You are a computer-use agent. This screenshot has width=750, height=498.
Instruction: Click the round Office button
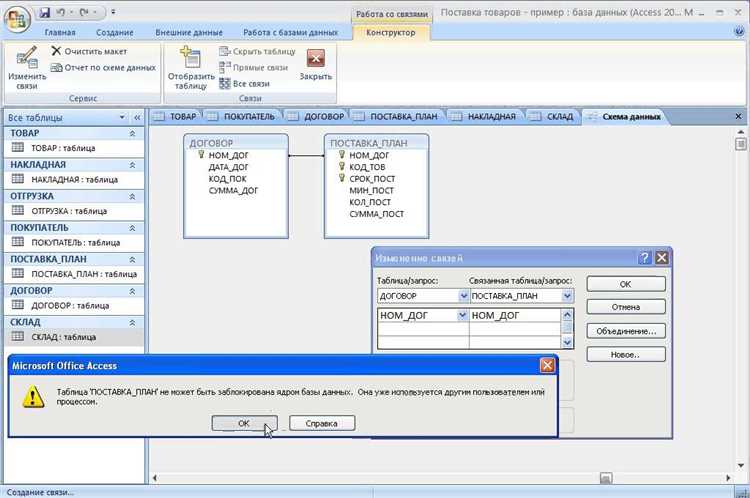tap(16, 18)
